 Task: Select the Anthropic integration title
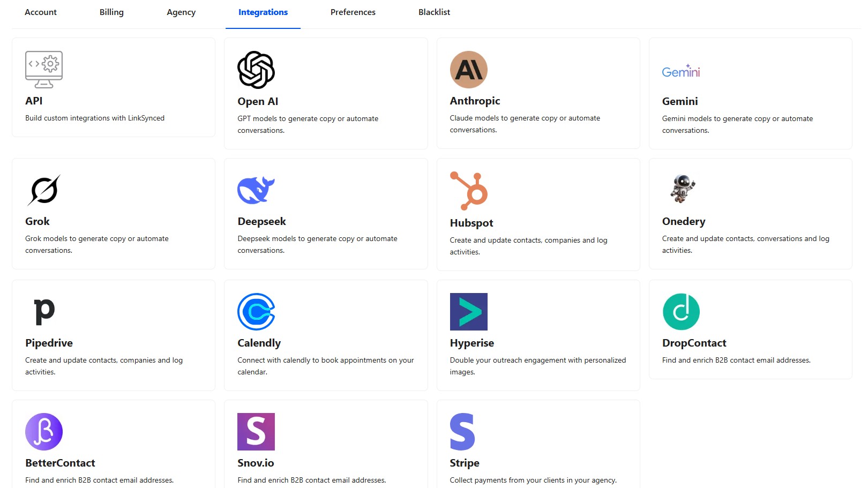475,101
